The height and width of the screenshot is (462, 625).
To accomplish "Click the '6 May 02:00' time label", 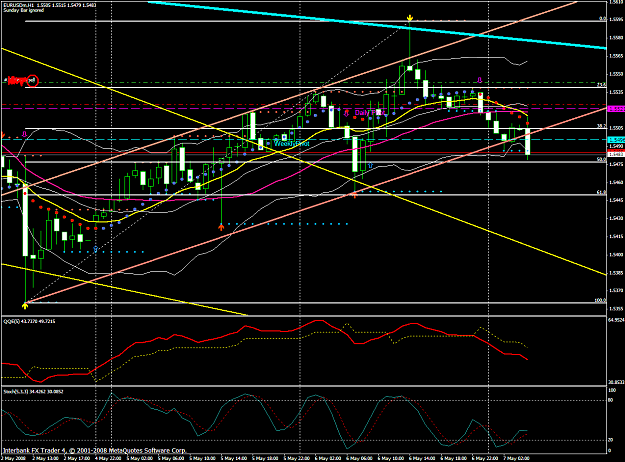I will (x=328, y=458).
